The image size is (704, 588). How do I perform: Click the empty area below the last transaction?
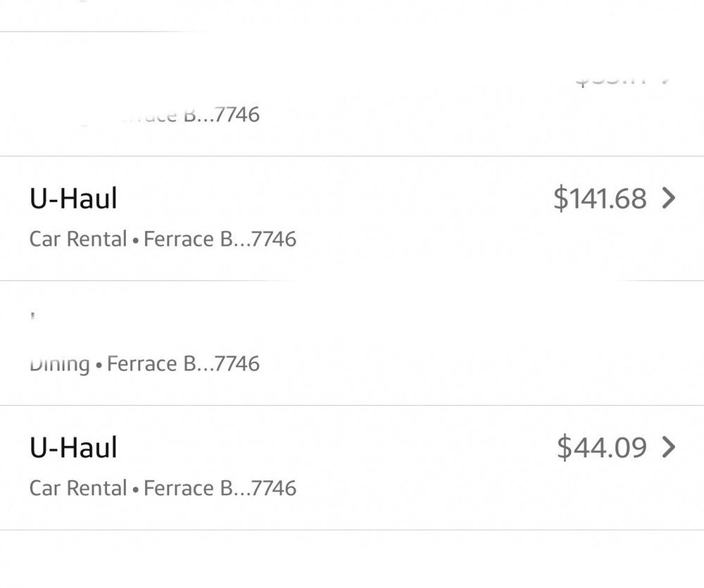coord(352,560)
